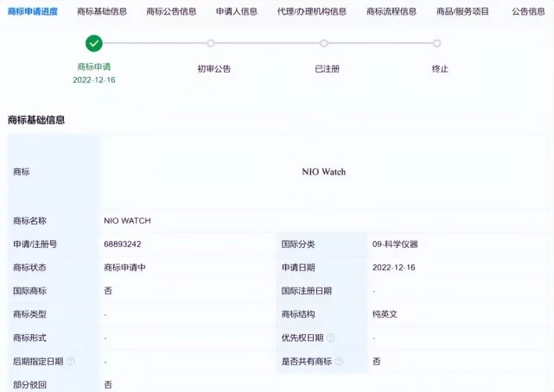Click the help icon beside 后期指定日期

[x=71, y=361]
